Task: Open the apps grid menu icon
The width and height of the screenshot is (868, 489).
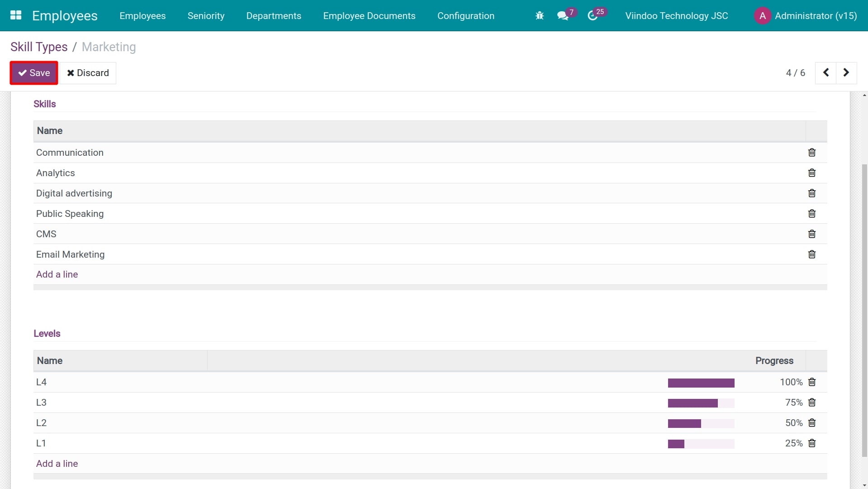Action: [x=16, y=15]
